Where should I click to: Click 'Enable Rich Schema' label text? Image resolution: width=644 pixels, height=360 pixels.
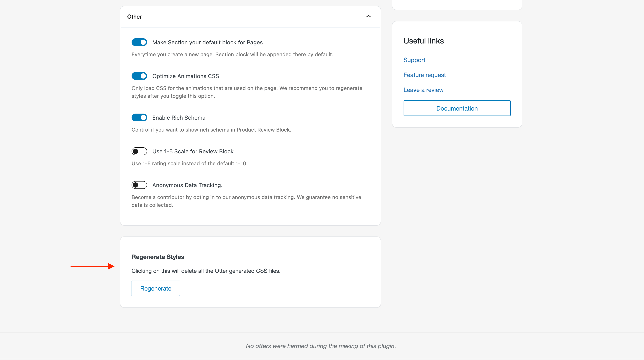coord(179,117)
